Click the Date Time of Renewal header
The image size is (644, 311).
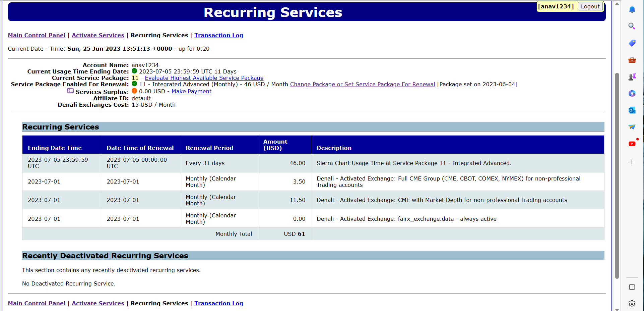140,145
